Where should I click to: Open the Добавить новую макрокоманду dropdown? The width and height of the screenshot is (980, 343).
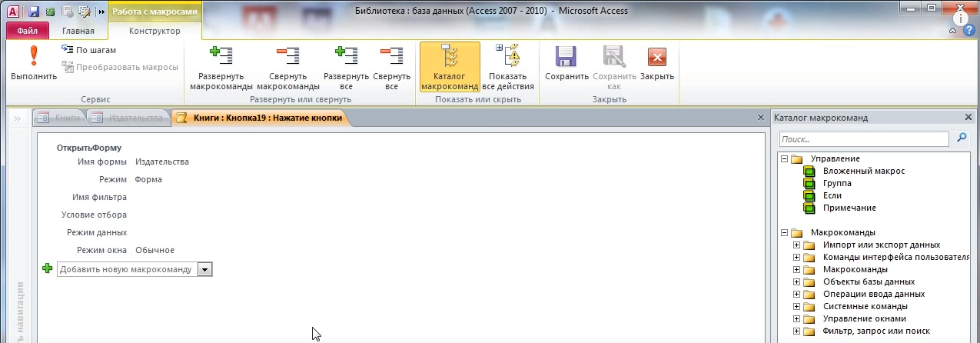click(x=204, y=269)
